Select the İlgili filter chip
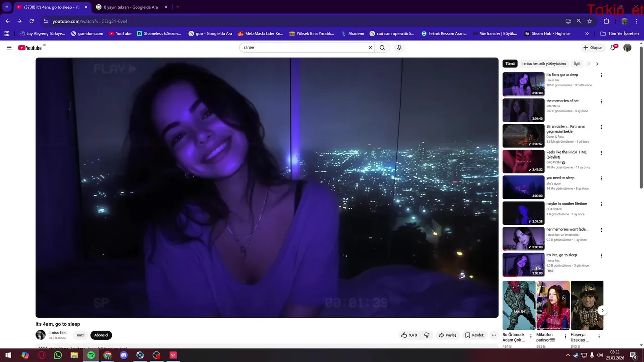The width and height of the screenshot is (644, 362). [577, 64]
